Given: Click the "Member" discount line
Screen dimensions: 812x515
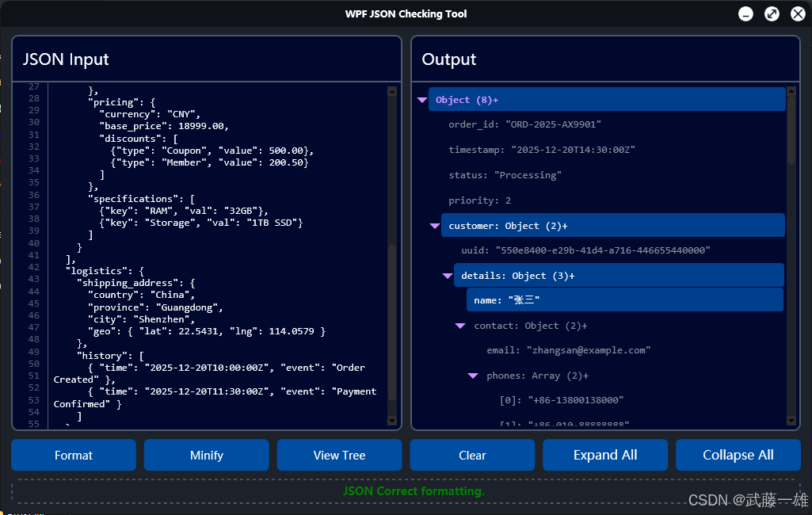Looking at the screenshot, I should (x=209, y=162).
